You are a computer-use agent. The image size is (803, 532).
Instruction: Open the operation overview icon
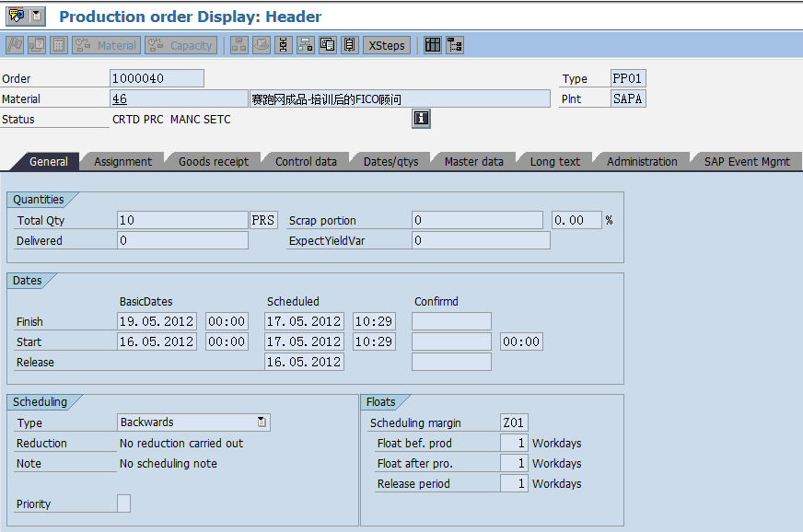(284, 45)
